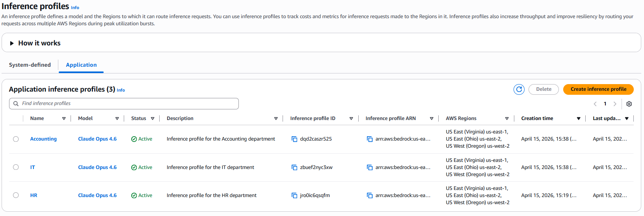The height and width of the screenshot is (216, 644).
Task: Copy ARN for IT profile
Action: 370,167
